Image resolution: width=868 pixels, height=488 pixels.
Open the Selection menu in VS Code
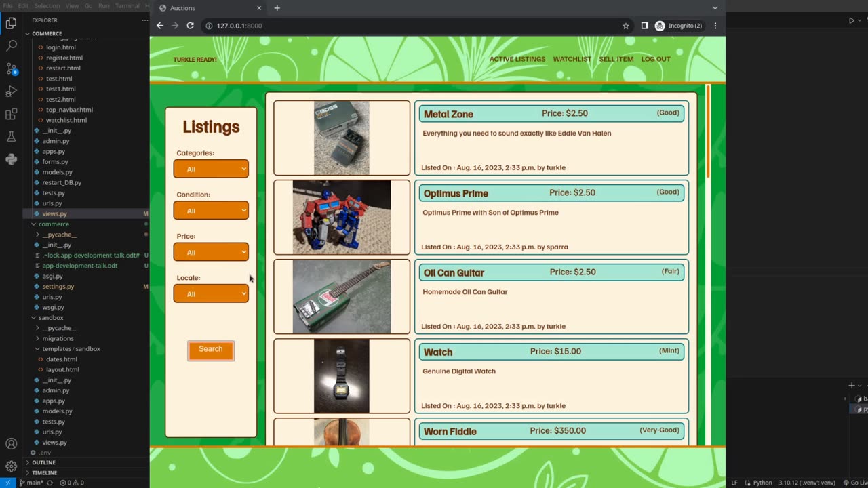[47, 5]
